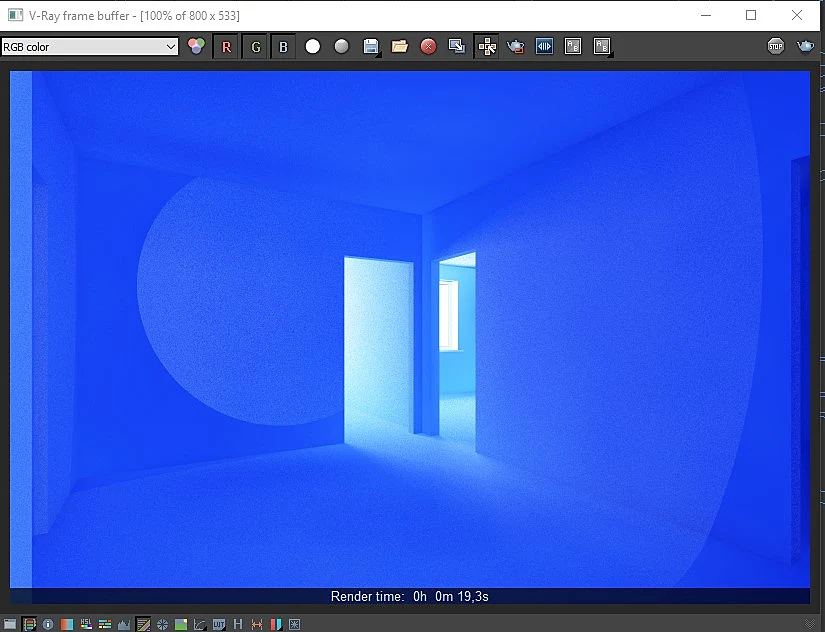825x632 pixels.
Task: Toggle the blue channel B button
Action: click(283, 47)
